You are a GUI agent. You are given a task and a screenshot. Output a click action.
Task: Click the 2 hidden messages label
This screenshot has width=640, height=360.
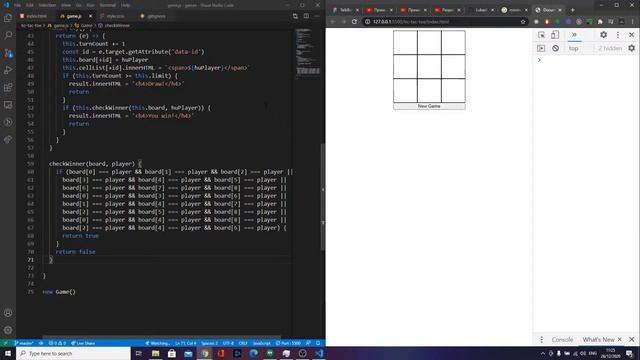coord(610,48)
